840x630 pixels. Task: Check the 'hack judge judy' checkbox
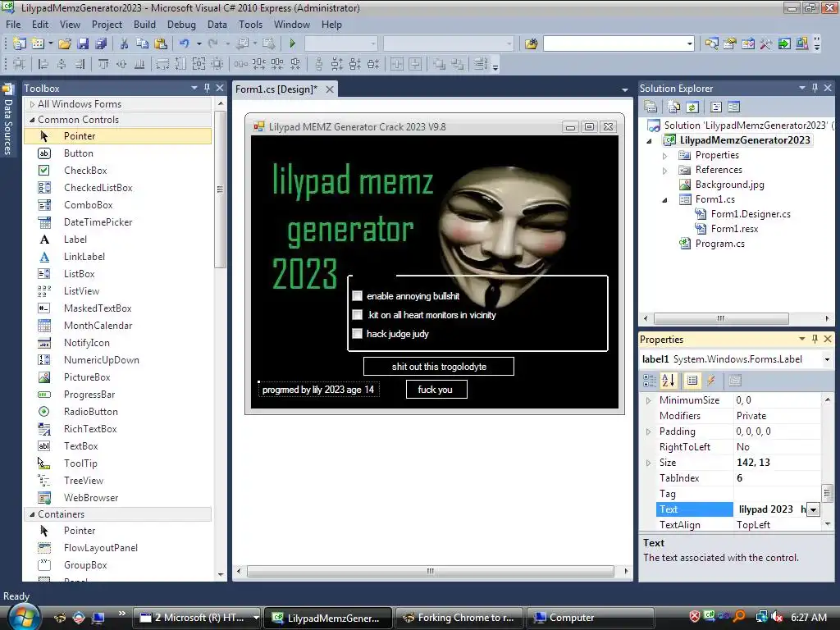pos(358,334)
